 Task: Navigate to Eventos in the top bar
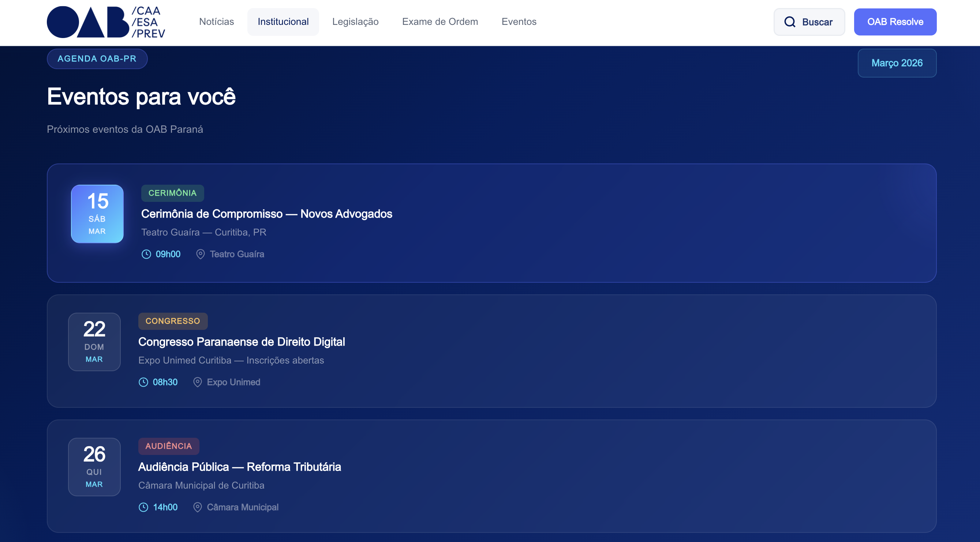(519, 22)
